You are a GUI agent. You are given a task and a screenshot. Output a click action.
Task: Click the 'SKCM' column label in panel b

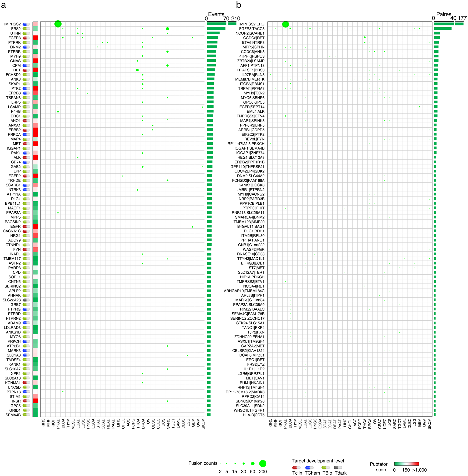click(430, 424)
